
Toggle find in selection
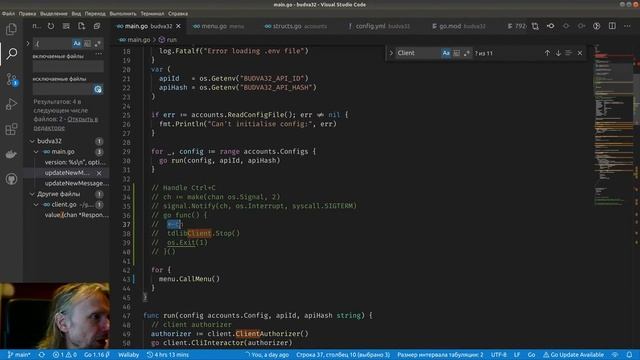pos(569,53)
